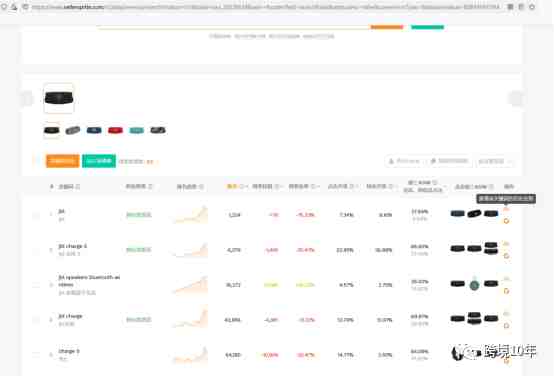Click the left carousel arrow beside the product image
Viewport: 554px width, 376px height.
click(x=28, y=98)
